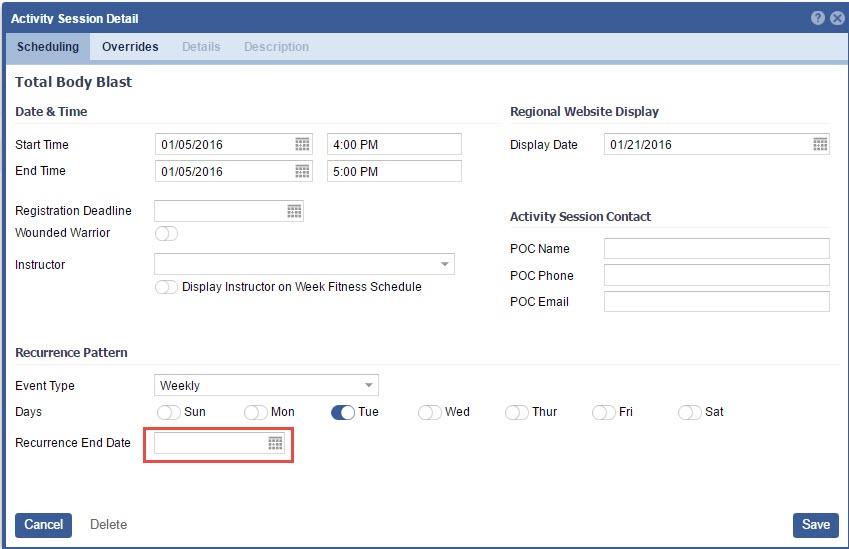Click the help question mark icon

pos(818,18)
